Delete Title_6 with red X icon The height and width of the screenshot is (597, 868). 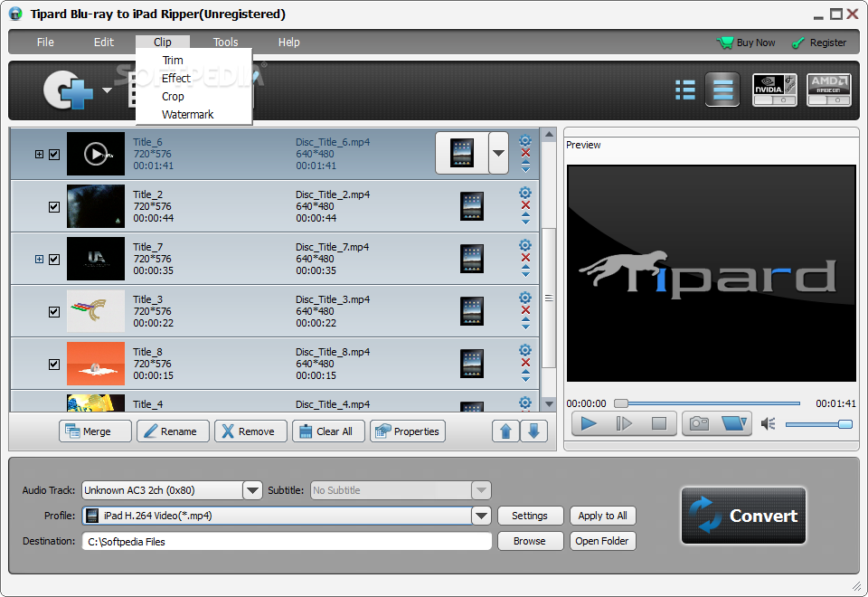click(x=526, y=154)
